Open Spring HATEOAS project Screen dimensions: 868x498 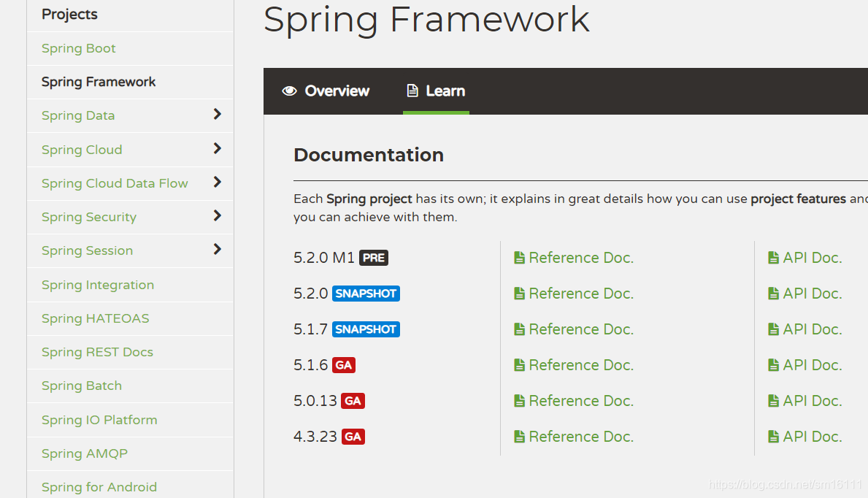point(95,318)
